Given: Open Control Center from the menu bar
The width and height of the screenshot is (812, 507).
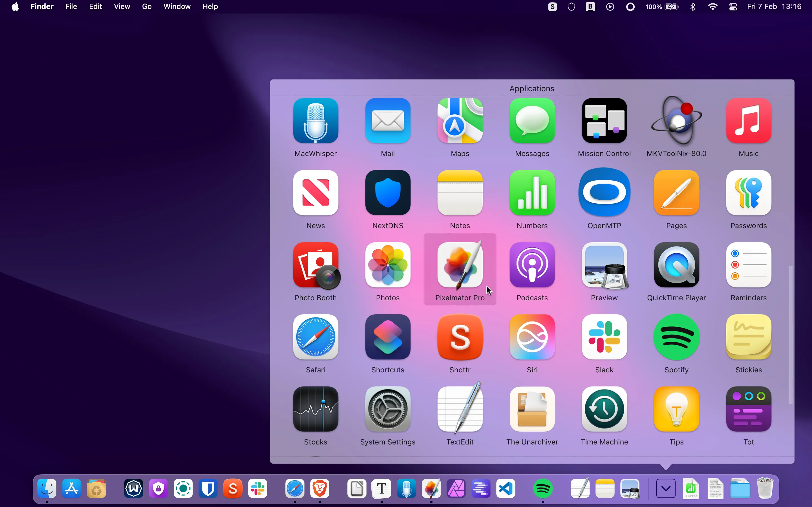Looking at the screenshot, I should (x=733, y=6).
